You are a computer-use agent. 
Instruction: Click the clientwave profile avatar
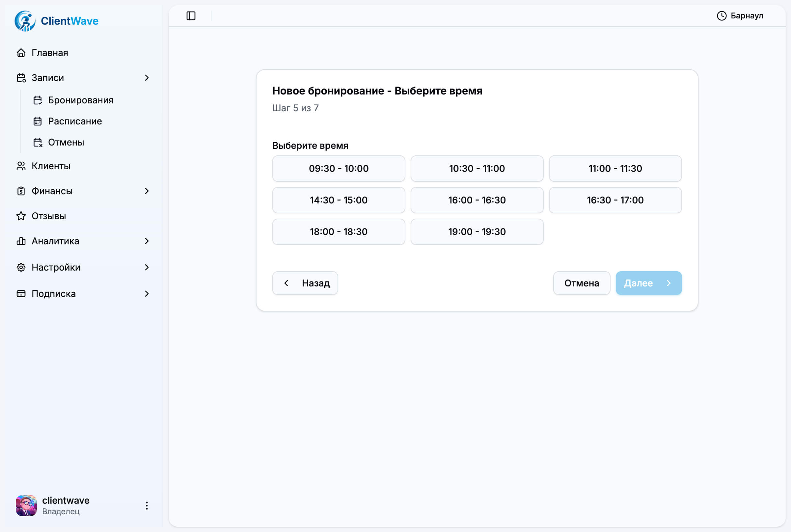[26, 506]
